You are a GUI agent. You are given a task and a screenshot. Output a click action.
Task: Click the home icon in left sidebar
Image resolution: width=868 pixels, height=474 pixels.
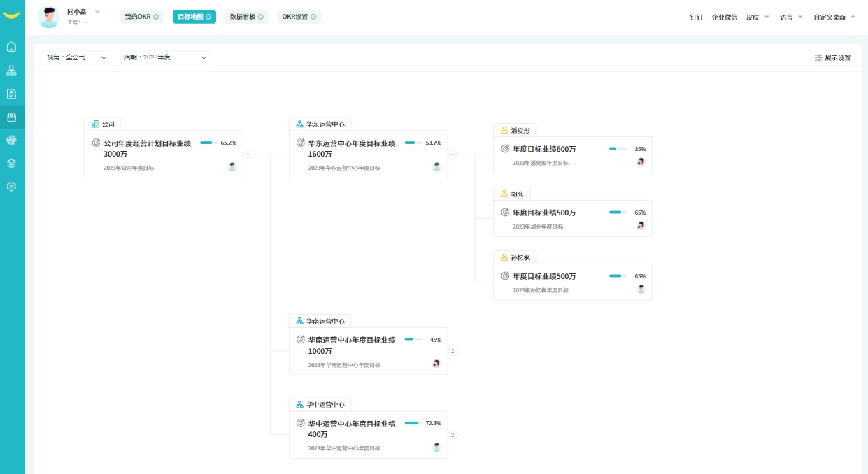coord(11,47)
